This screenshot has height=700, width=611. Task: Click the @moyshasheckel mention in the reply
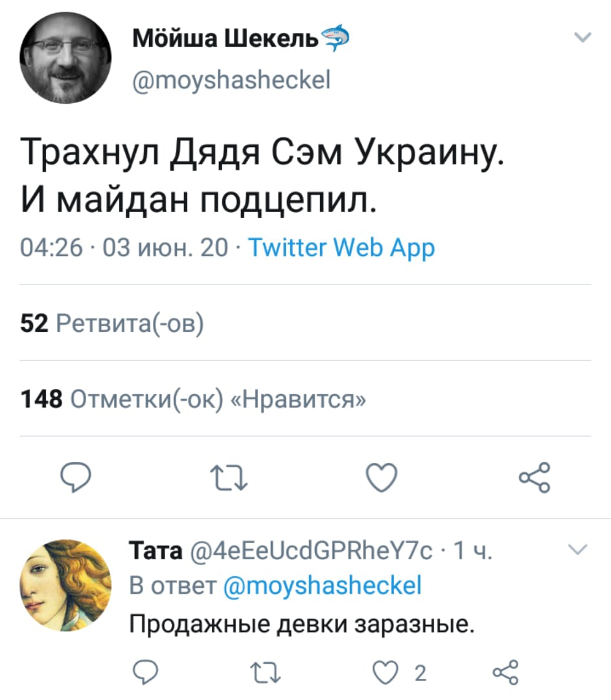322,586
